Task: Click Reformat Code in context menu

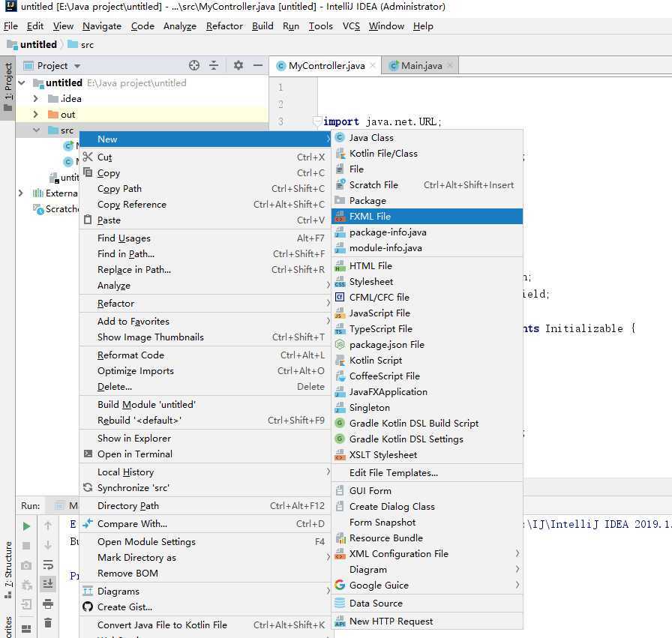Action: point(205,355)
